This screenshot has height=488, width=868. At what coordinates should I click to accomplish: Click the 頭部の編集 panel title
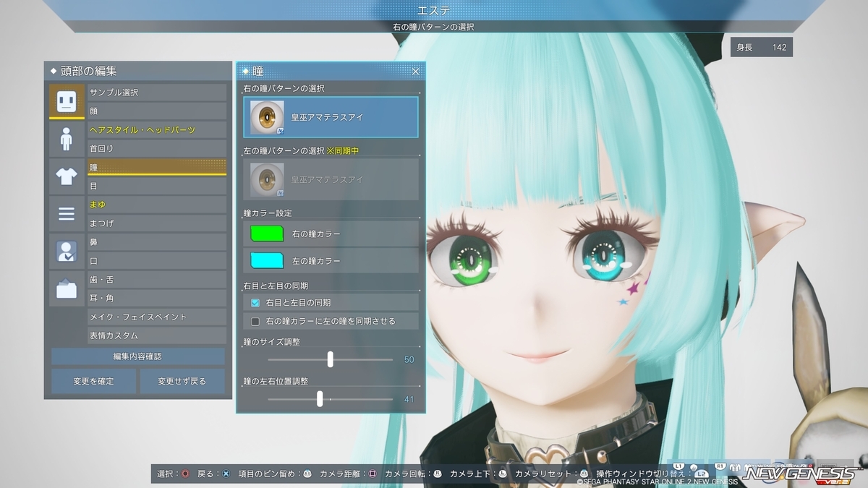[x=88, y=71]
